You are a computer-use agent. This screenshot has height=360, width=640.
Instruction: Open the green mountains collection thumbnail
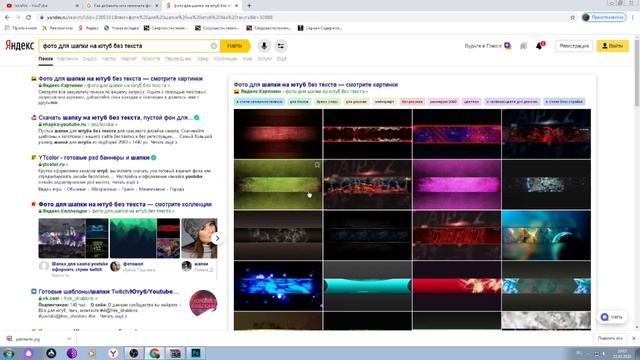pos(133,238)
